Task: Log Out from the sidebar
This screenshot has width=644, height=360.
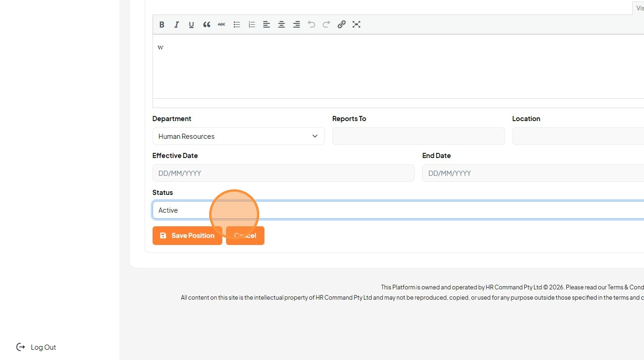Action: [x=36, y=347]
